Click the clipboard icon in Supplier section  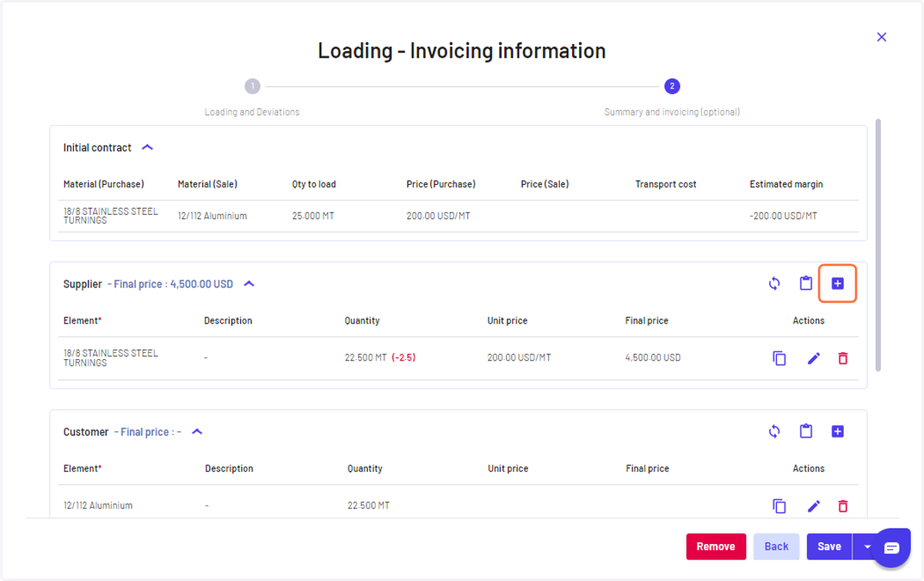[x=806, y=284]
